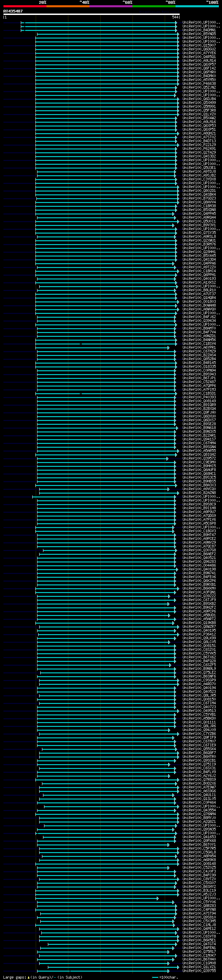Select the UniRef100_A5YM50 label

coord(199,80)
